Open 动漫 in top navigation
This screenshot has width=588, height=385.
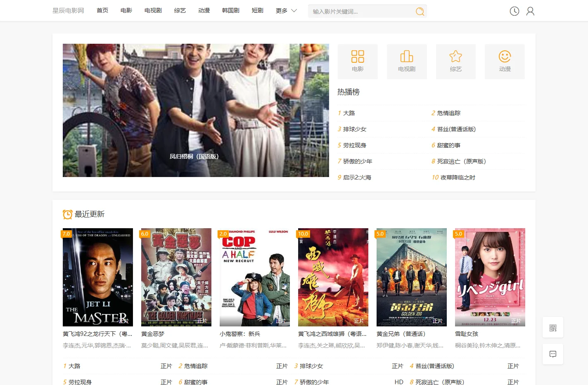click(204, 11)
